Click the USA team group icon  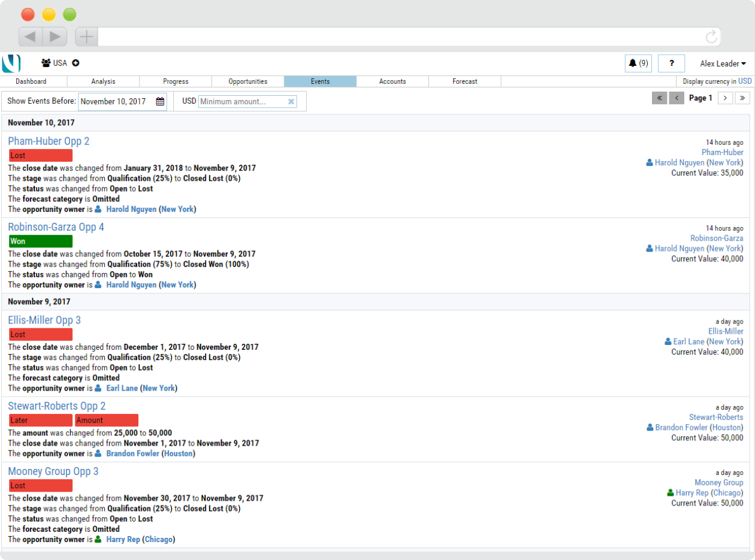point(46,63)
